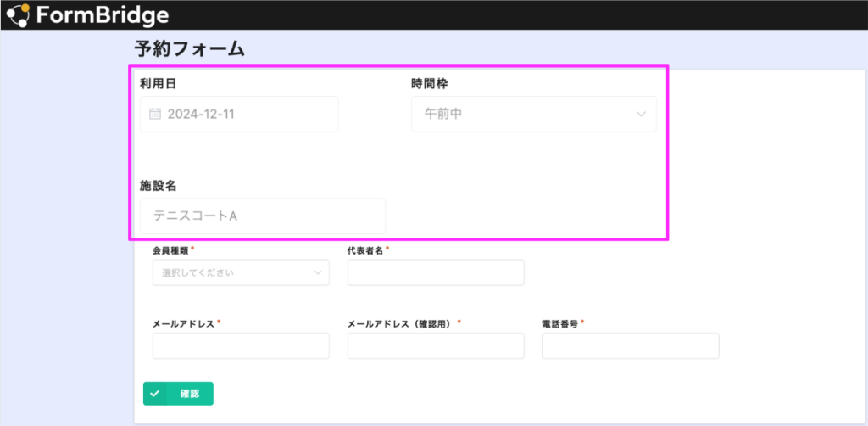Click the green 確認 button

pyautogui.click(x=178, y=394)
